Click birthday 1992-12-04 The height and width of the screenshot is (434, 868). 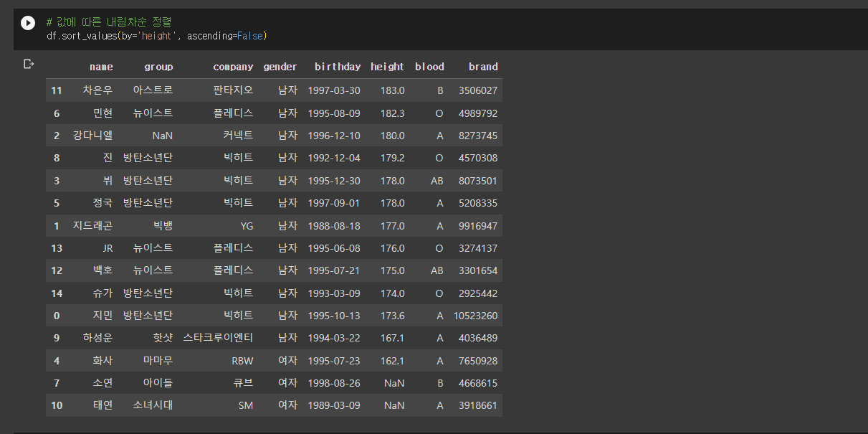point(334,158)
